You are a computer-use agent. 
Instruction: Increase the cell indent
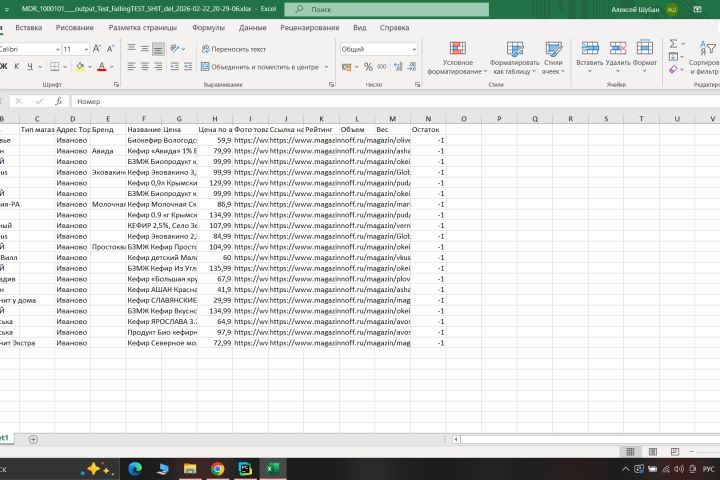click(x=188, y=67)
